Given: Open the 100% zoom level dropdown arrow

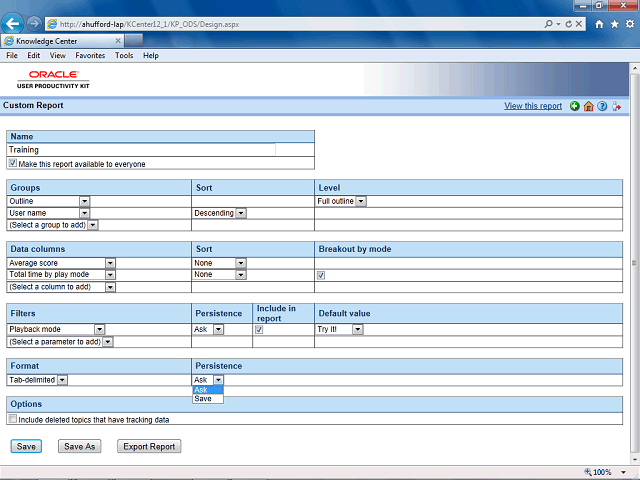Looking at the screenshot, I should [623, 472].
